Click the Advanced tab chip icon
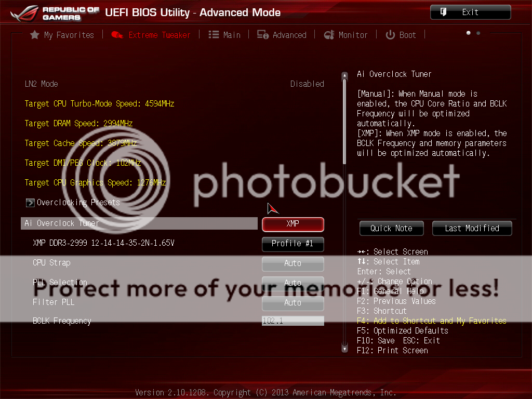This screenshot has width=532, height=399. click(263, 35)
